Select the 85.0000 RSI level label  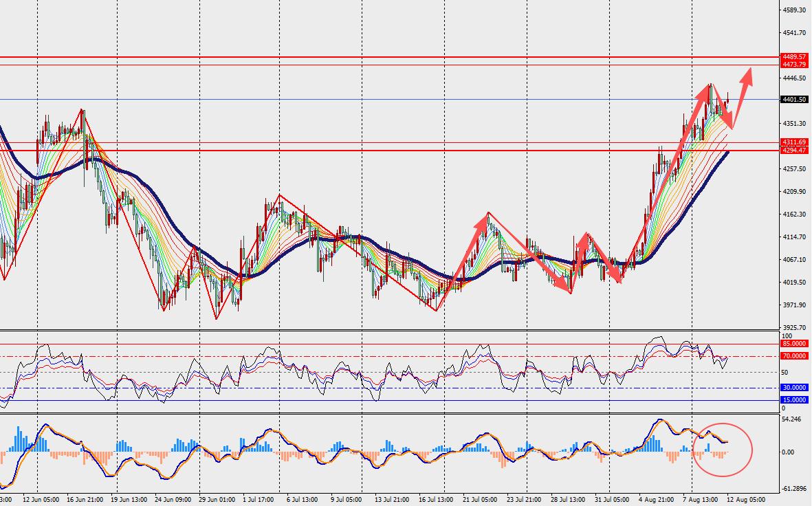tap(794, 343)
